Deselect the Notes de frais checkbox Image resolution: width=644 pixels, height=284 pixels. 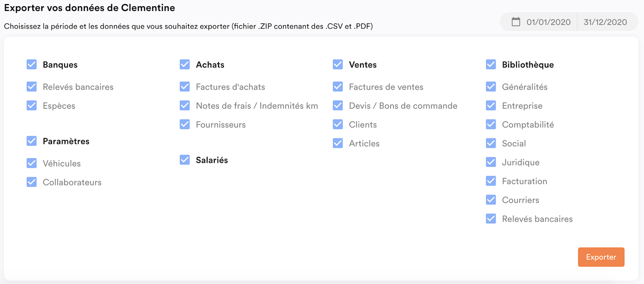pyautogui.click(x=185, y=105)
